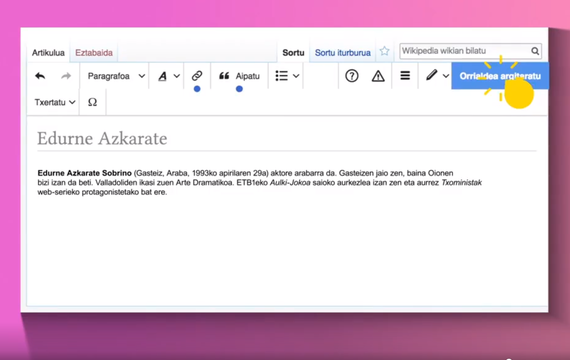570x360 pixels.
Task: Open the page options hamburger menu
Action: [405, 76]
